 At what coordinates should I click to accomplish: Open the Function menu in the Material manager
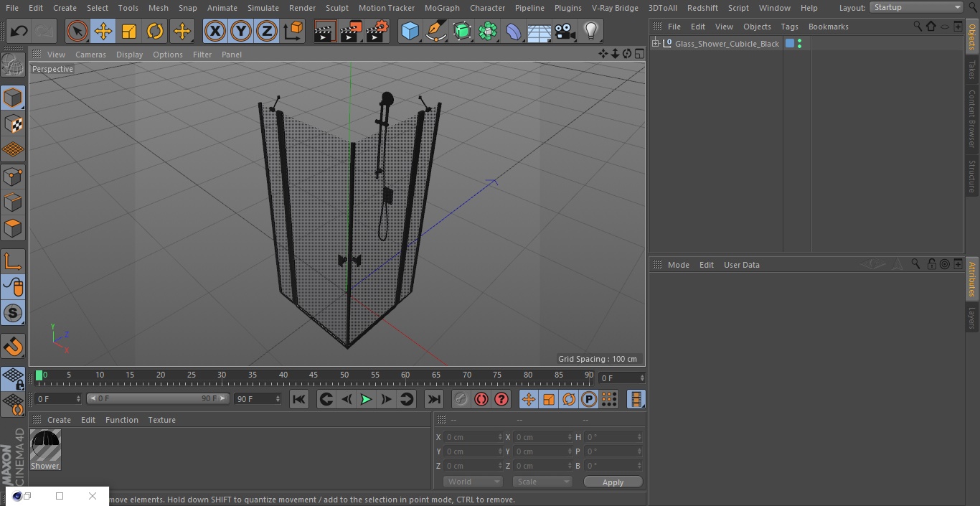tap(121, 420)
